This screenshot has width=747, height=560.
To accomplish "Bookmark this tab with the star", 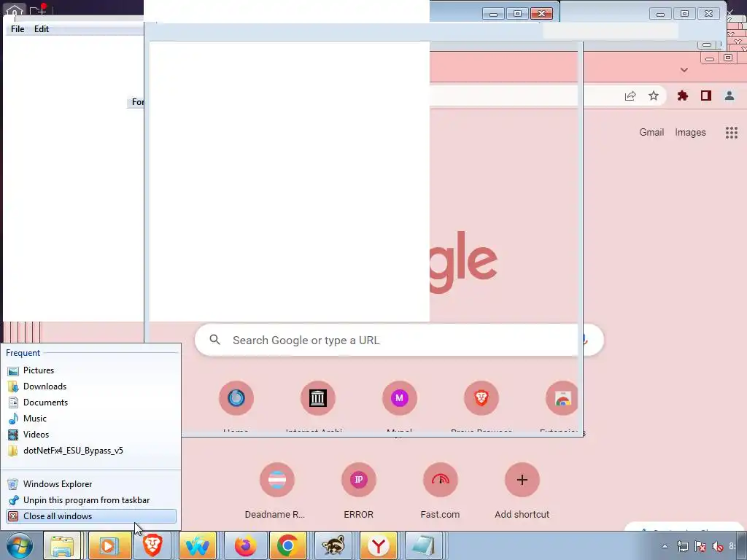I will [x=654, y=96].
